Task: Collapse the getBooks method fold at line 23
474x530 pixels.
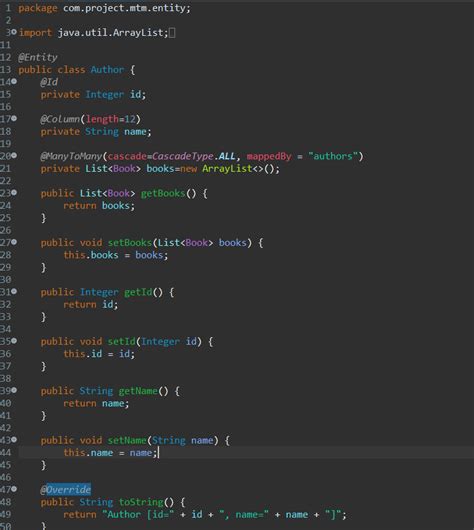Action: [x=14, y=192]
